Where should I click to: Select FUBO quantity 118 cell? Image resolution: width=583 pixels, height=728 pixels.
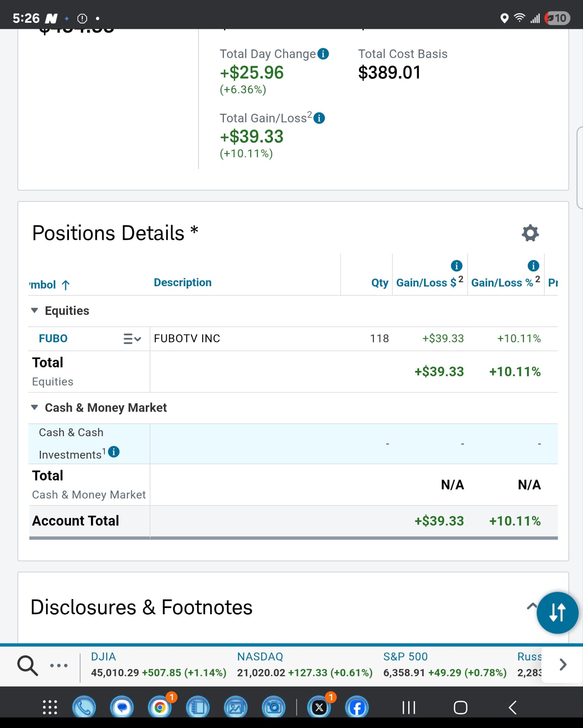[379, 338]
